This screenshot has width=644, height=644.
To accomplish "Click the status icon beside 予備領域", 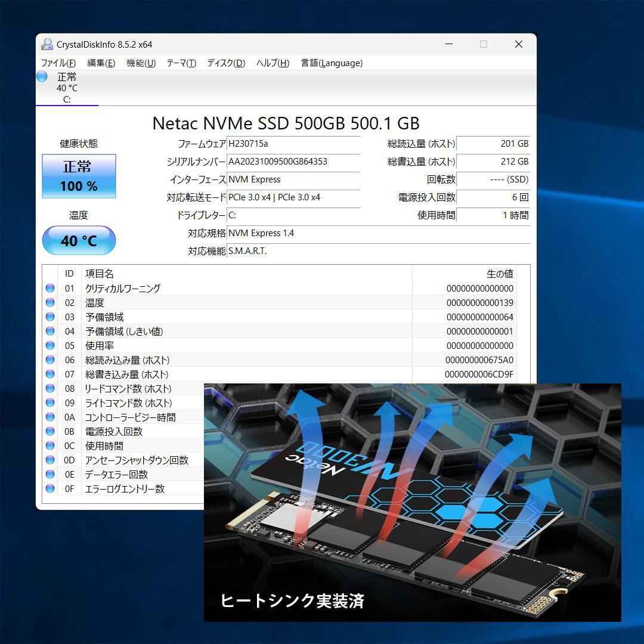I will point(49,317).
